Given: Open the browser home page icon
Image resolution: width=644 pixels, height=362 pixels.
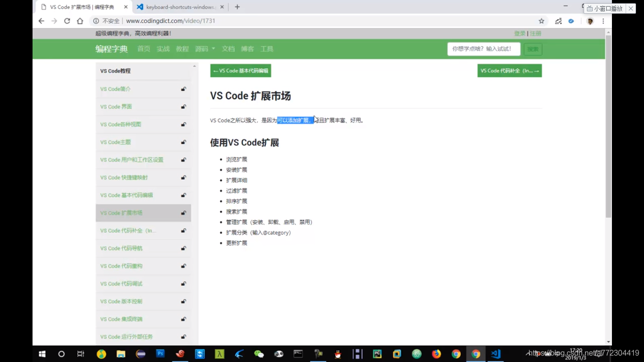Looking at the screenshot, I should tap(80, 21).
